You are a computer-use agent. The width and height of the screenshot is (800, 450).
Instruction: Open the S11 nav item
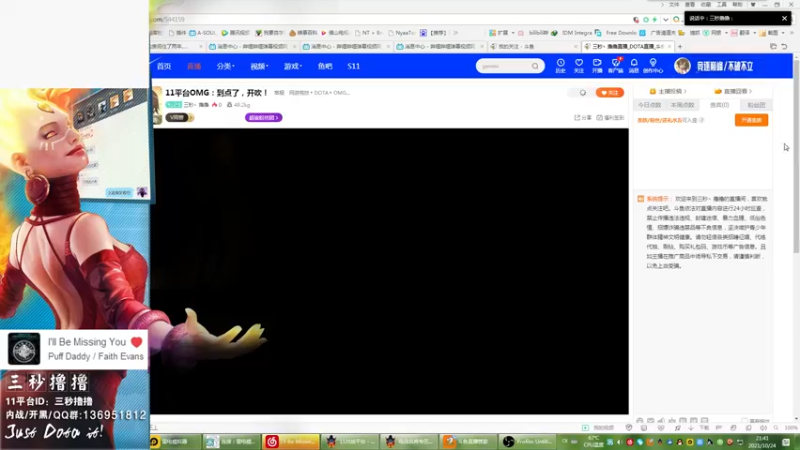click(354, 66)
